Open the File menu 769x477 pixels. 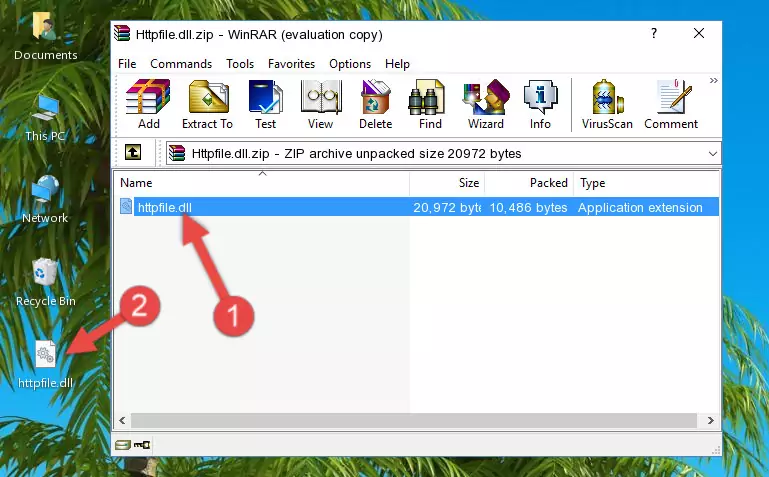click(127, 64)
